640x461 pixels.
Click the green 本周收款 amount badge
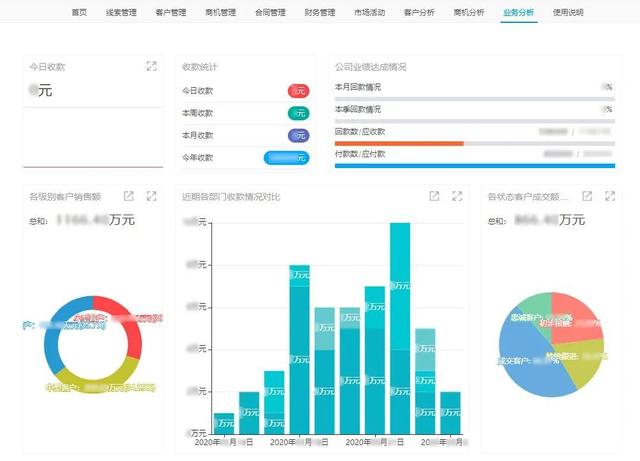click(298, 113)
